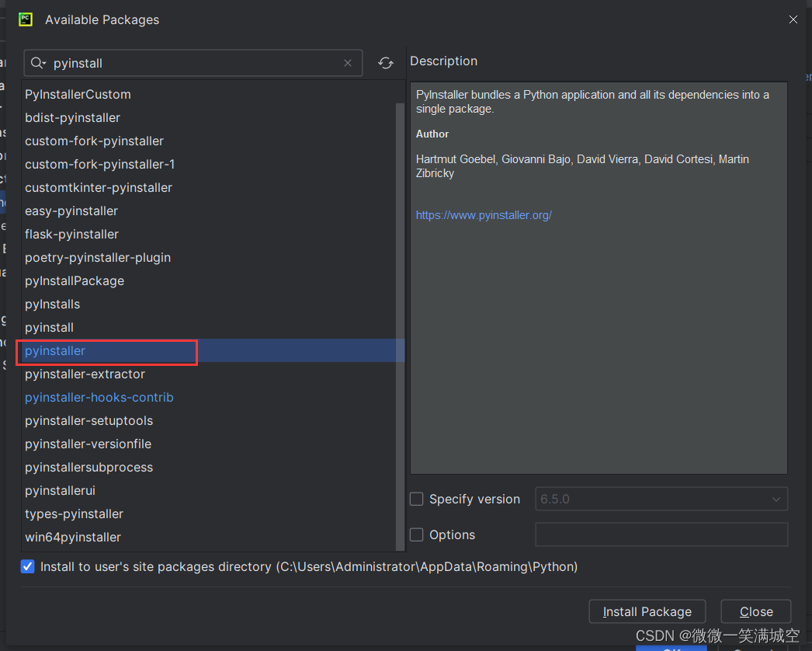Select pyinstallerui package
812x651 pixels.
tap(213, 491)
